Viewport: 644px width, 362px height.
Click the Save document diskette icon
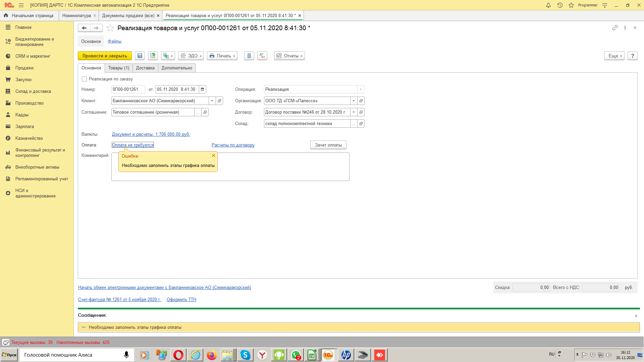pos(140,56)
